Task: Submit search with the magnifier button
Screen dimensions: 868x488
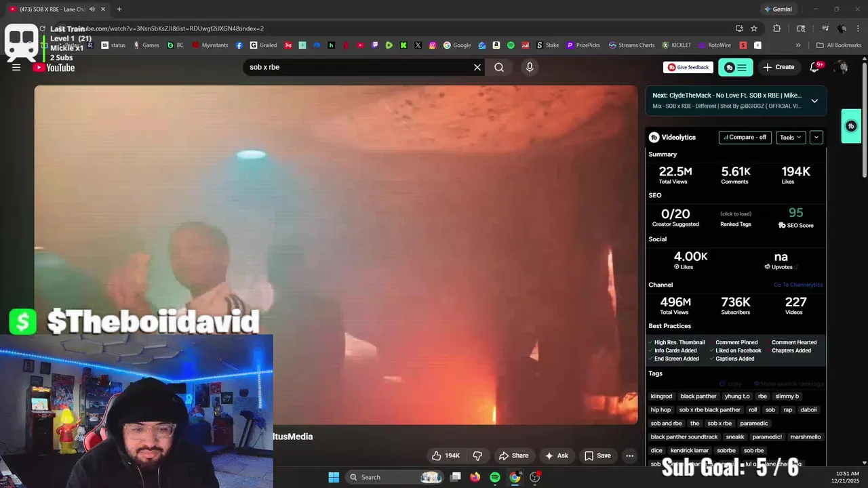Action: pos(499,67)
